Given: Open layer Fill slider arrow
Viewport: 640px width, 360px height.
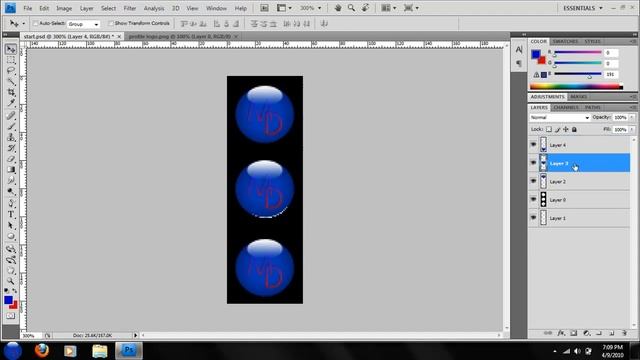Looking at the screenshot, I should (632, 129).
